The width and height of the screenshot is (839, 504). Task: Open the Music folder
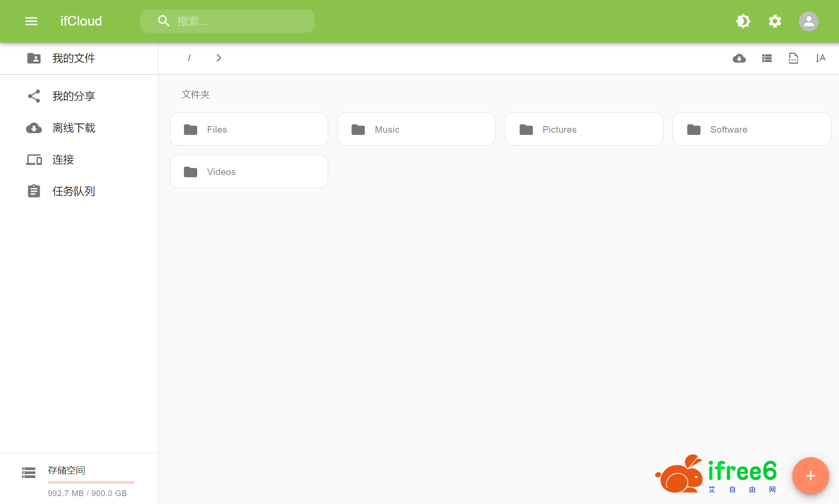(416, 129)
